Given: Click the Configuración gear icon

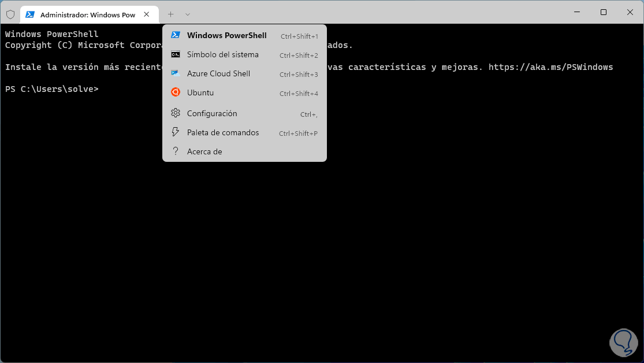Looking at the screenshot, I should pos(176,113).
